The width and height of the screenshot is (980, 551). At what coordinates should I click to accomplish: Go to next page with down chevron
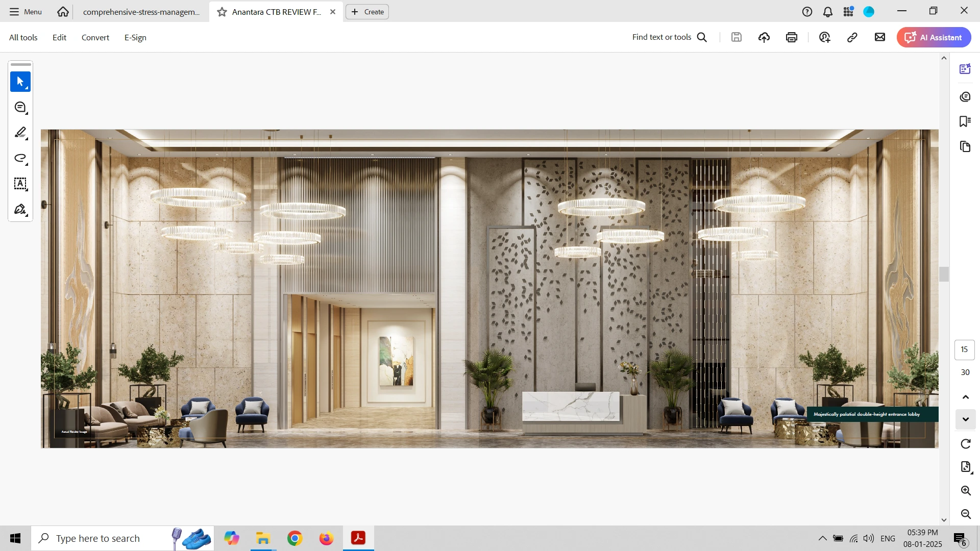[x=965, y=419]
